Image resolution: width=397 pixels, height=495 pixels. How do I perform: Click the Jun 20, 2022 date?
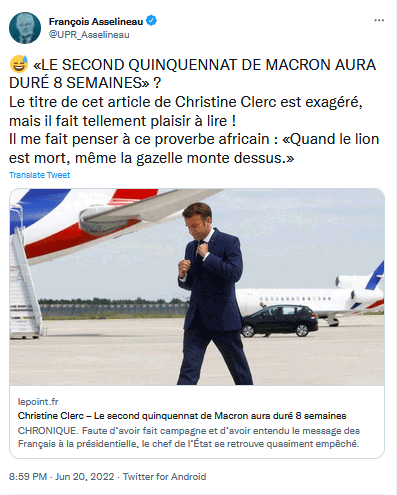coord(85,477)
